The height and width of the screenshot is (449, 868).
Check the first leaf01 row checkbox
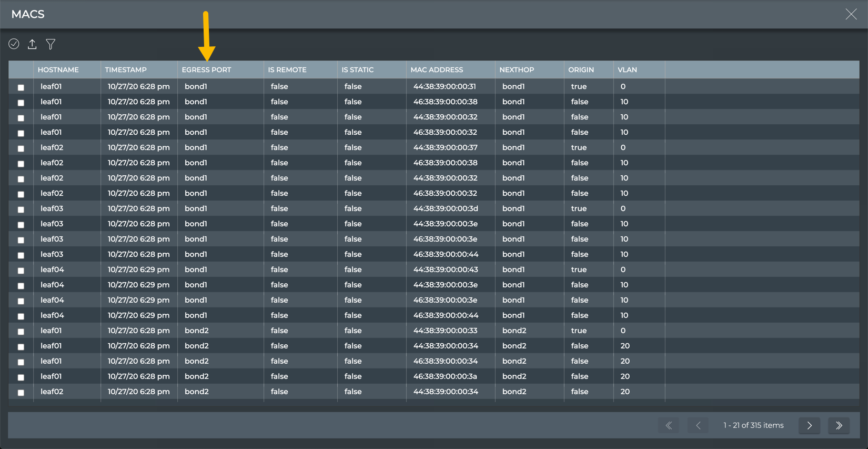[x=21, y=87]
